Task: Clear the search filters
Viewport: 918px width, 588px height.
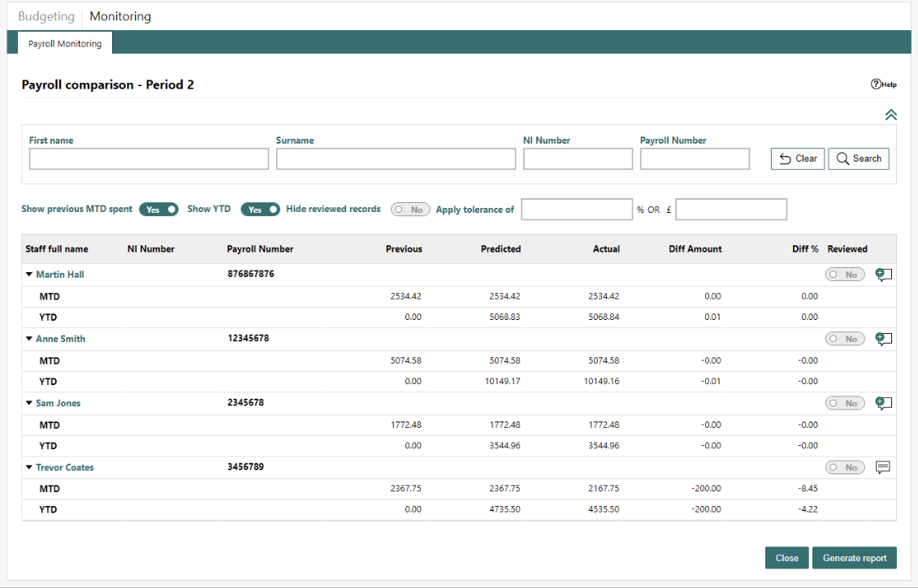Action: coord(797,158)
